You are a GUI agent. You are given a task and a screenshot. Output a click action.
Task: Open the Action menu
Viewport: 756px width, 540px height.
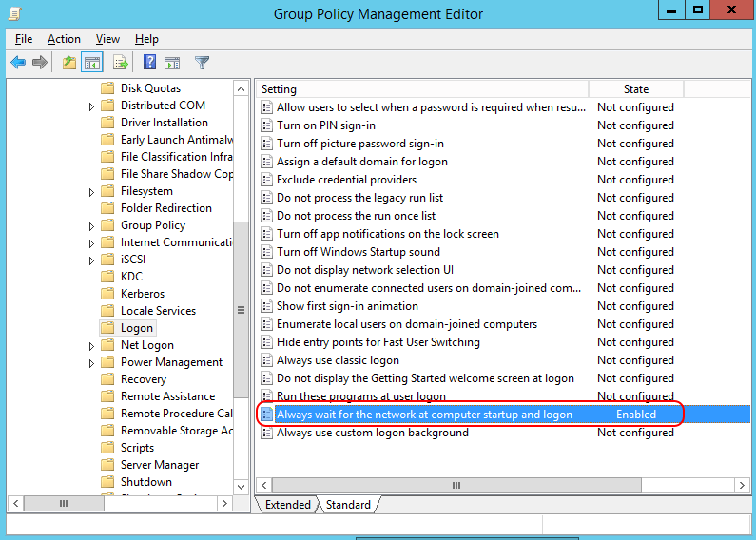click(64, 39)
